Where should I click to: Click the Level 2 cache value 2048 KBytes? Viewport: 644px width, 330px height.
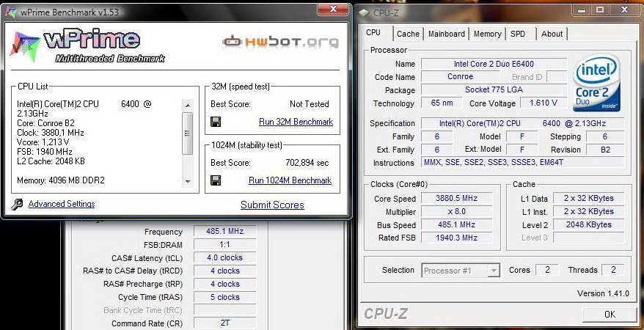click(588, 224)
